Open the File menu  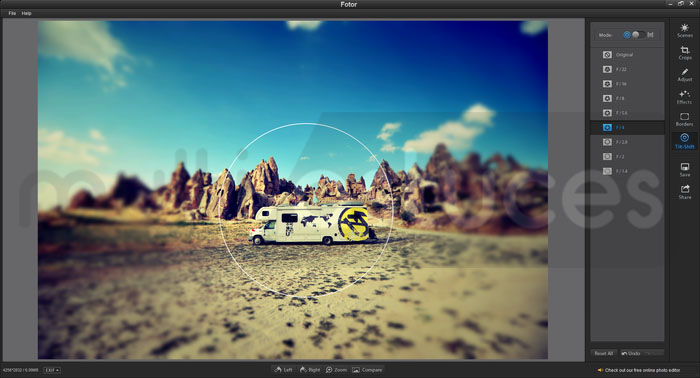(x=12, y=13)
